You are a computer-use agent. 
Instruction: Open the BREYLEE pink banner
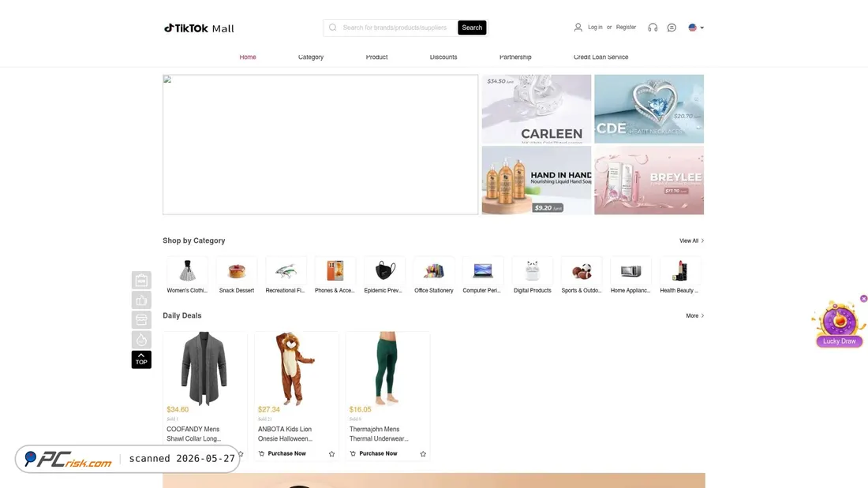point(649,181)
